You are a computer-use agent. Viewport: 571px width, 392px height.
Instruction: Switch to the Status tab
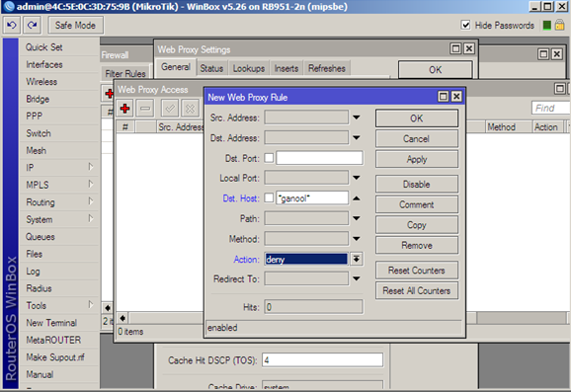[211, 68]
